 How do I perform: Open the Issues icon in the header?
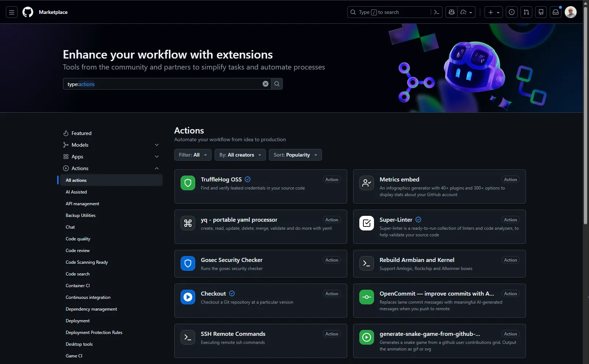click(512, 12)
